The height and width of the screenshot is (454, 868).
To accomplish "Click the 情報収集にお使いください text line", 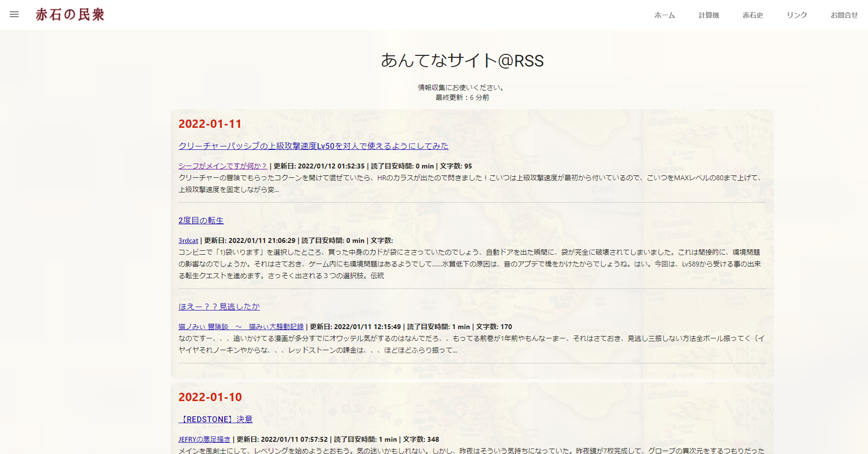I will coord(460,87).
